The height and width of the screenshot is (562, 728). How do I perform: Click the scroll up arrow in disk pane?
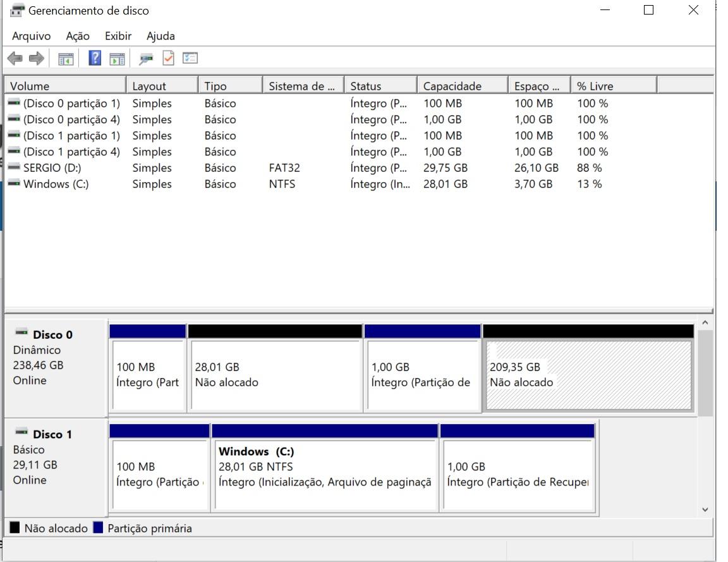705,322
